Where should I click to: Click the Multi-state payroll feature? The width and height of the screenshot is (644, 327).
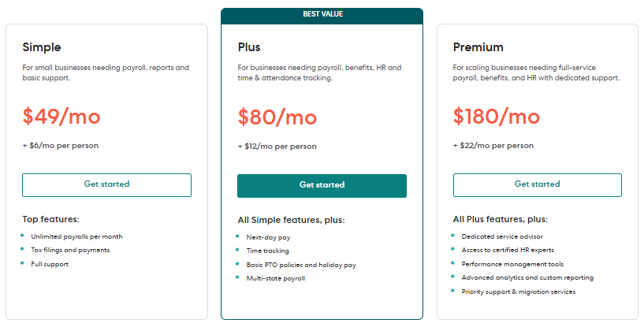[x=275, y=278]
